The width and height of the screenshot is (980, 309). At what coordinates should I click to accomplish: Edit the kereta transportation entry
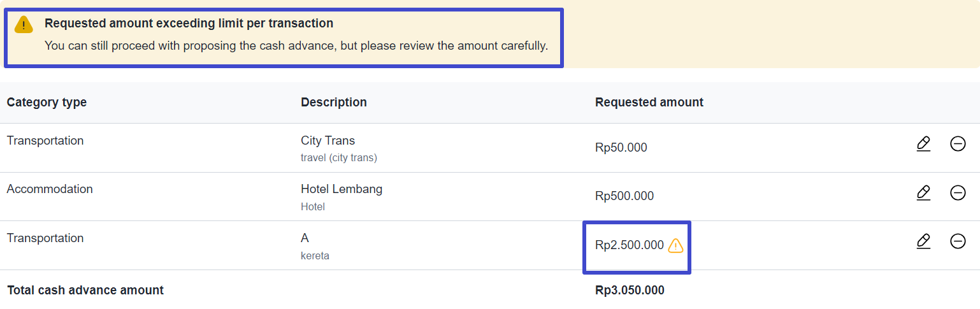pyautogui.click(x=923, y=241)
